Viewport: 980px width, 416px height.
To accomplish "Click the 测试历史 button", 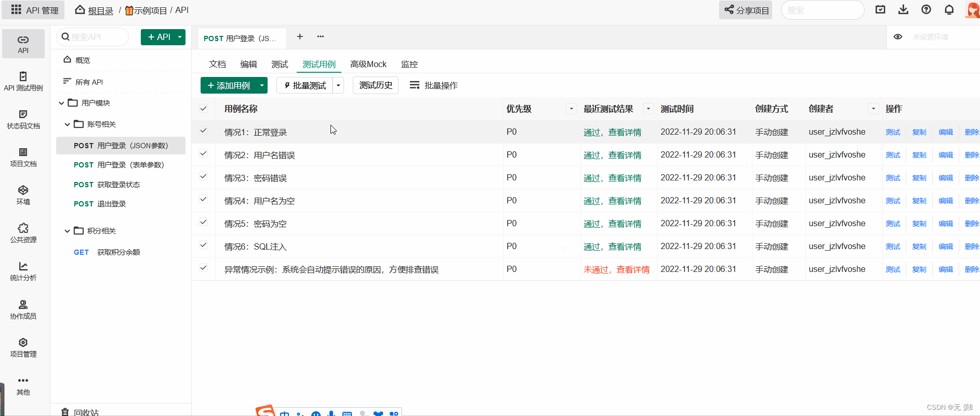I will click(x=376, y=85).
